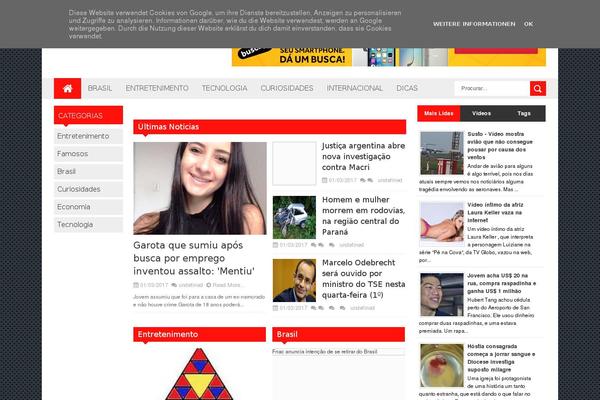This screenshot has width=600, height=400.
Task: Open the crashed car accident thumbnail
Action: (x=294, y=217)
